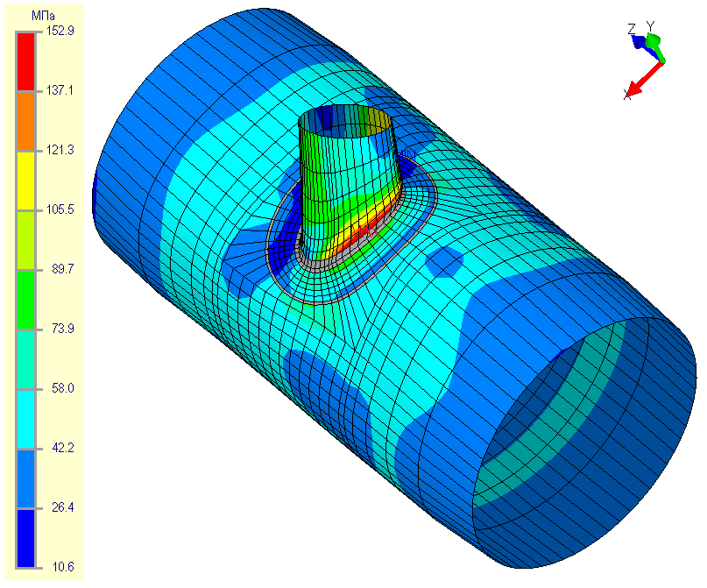
Task: Click the legend value 137.1
Action: click(60, 90)
